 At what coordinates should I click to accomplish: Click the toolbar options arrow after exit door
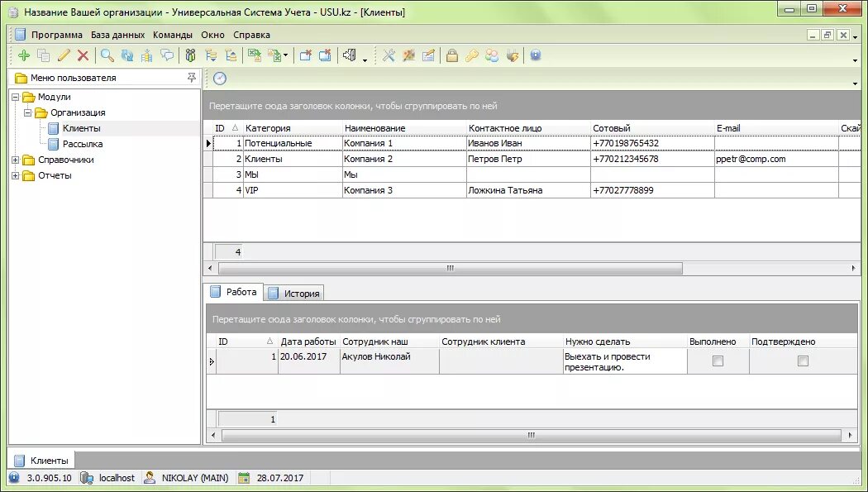(365, 60)
